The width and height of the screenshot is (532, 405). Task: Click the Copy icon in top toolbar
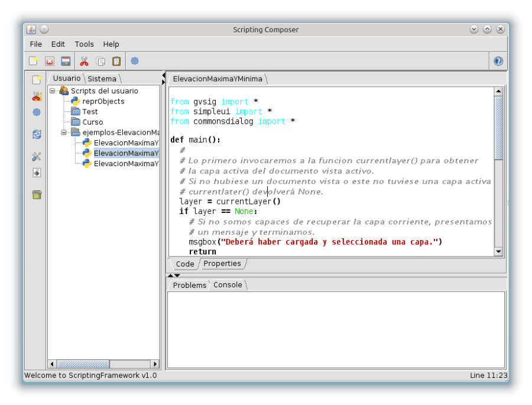coord(100,61)
